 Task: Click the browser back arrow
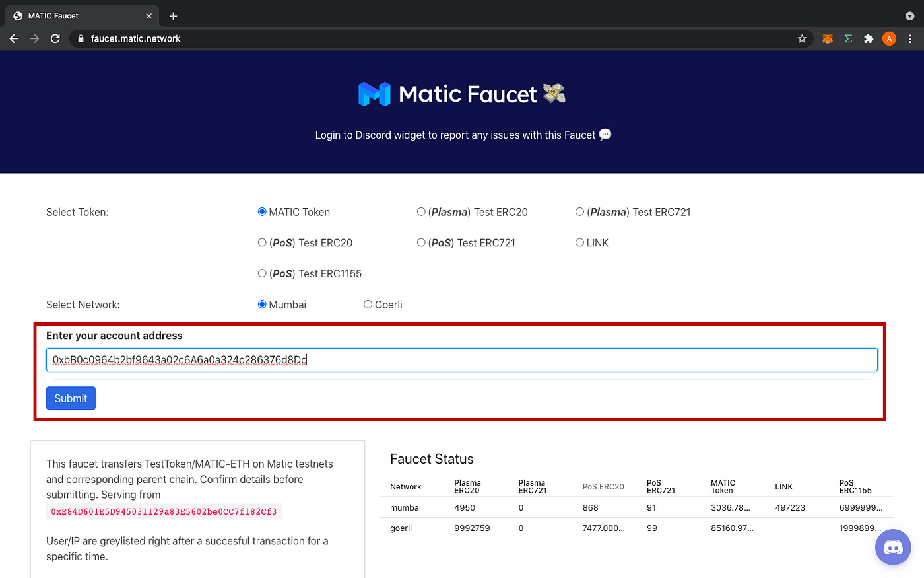point(14,38)
